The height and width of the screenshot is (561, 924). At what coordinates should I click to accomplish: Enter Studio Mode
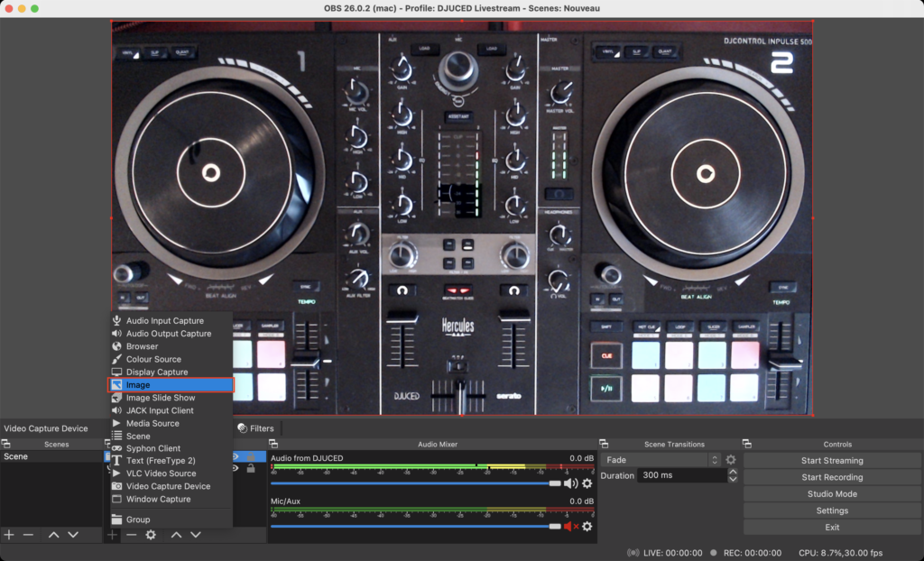click(832, 494)
